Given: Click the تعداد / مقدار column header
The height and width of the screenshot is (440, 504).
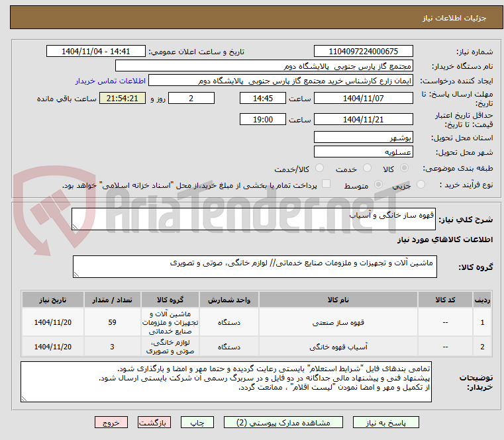Looking at the screenshot, I should click(x=112, y=300).
